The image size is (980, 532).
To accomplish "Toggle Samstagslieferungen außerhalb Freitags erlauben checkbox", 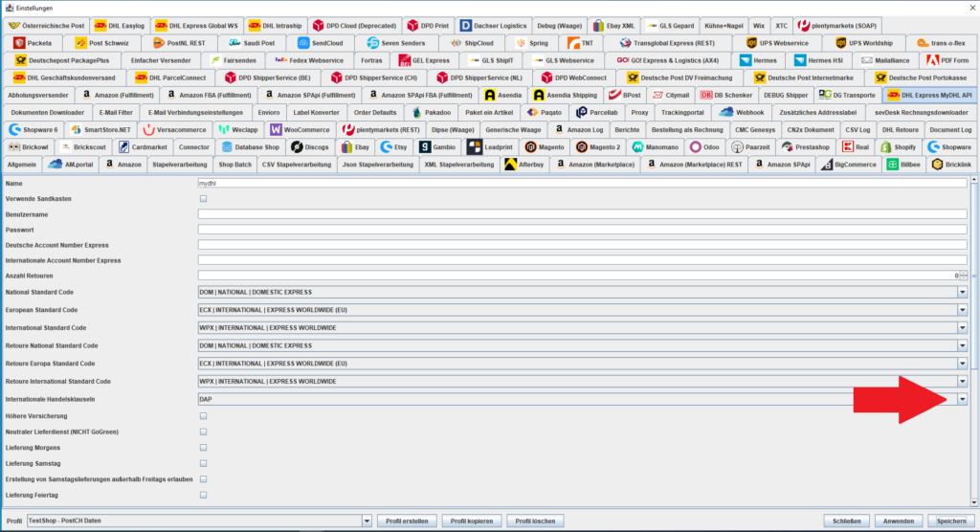I will pos(203,479).
